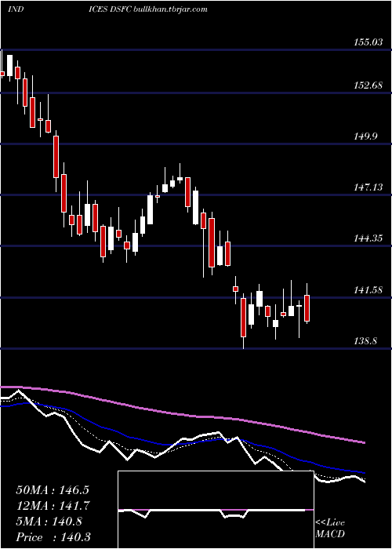Screen dimensions: 392x549
Task: Click the 155.03 price level label
Action: click(368, 42)
